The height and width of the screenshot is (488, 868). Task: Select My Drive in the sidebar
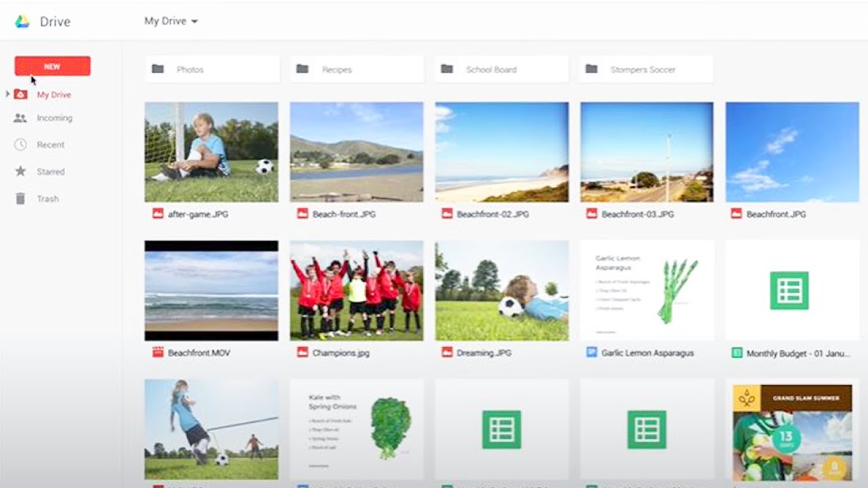(54, 95)
